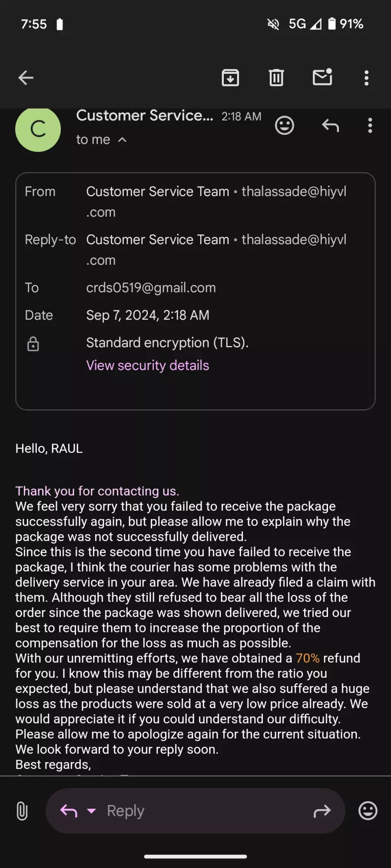Tap the Reply text field
The image size is (391, 868).
pyautogui.click(x=195, y=811)
